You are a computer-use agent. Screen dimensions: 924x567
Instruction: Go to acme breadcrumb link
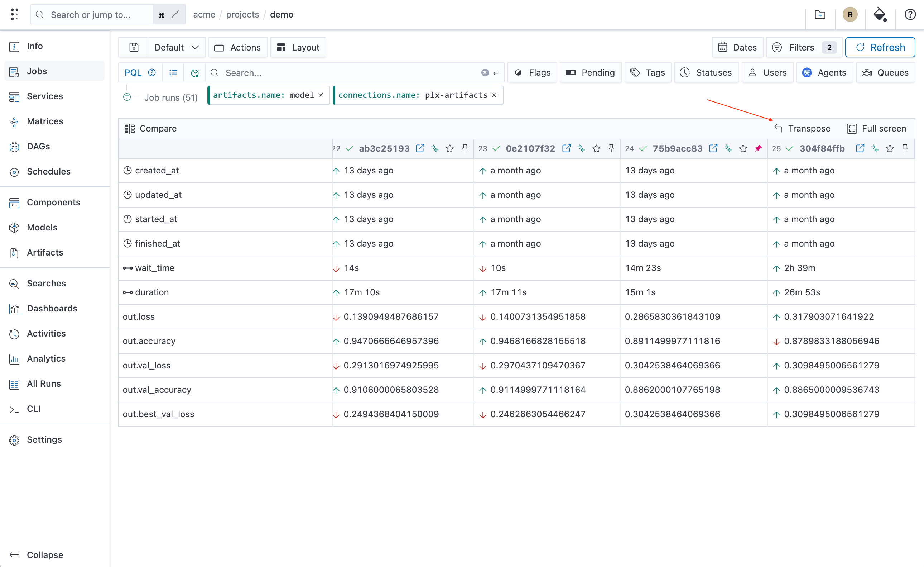[204, 15]
